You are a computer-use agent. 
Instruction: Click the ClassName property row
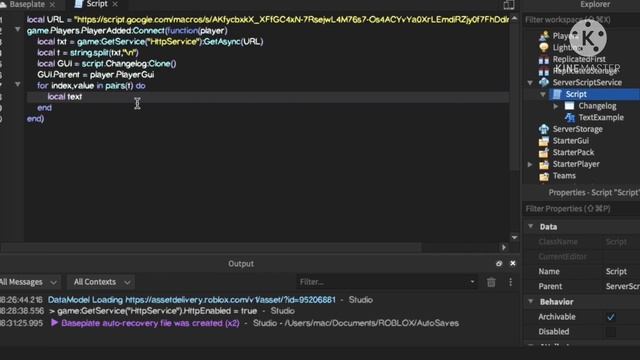pyautogui.click(x=581, y=242)
